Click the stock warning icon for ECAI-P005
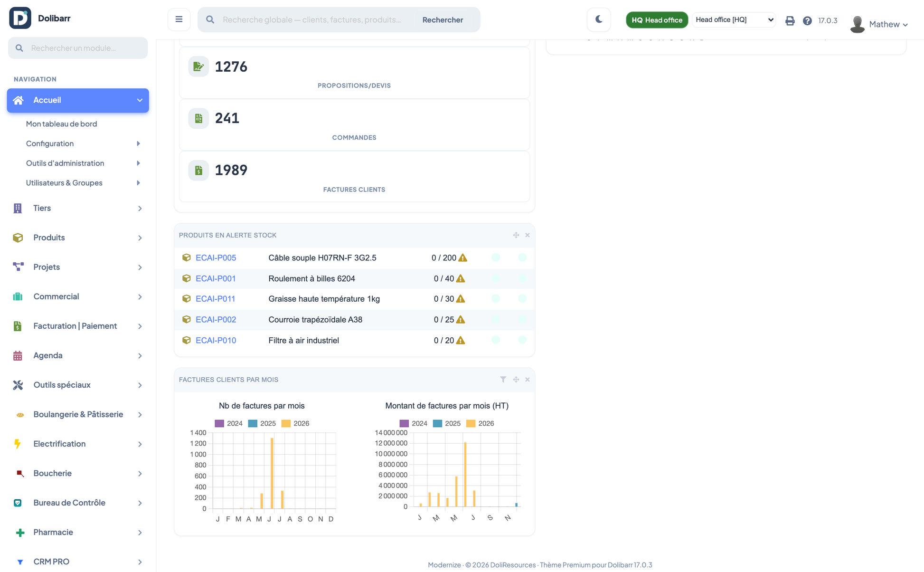Image resolution: width=924 pixels, height=572 pixels. [x=462, y=258]
